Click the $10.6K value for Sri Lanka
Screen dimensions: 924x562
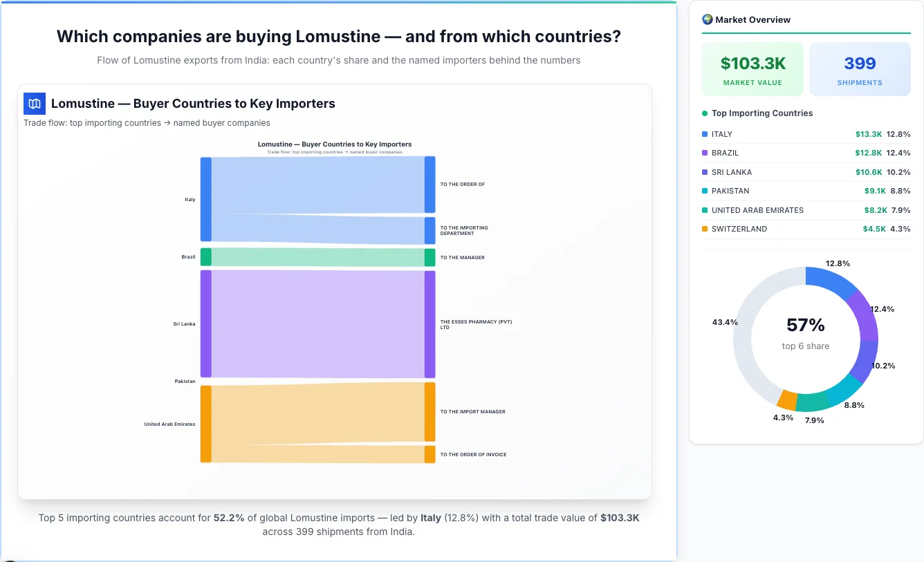(x=869, y=172)
